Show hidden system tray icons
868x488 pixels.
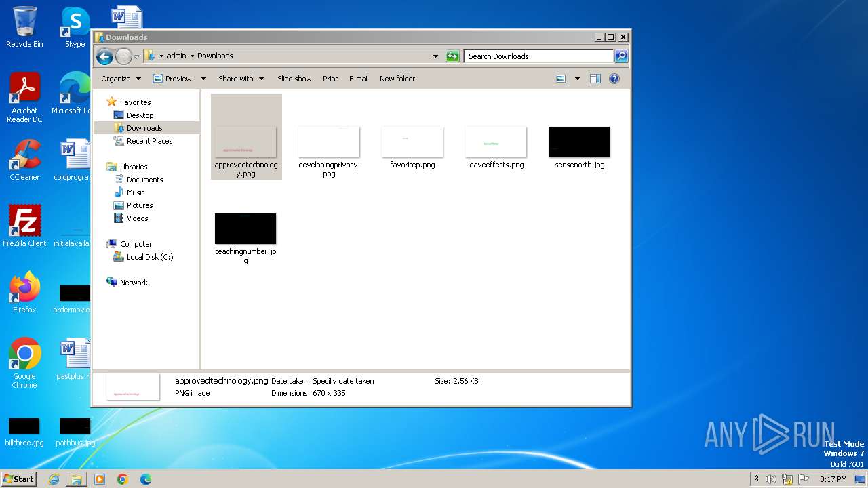[756, 479]
